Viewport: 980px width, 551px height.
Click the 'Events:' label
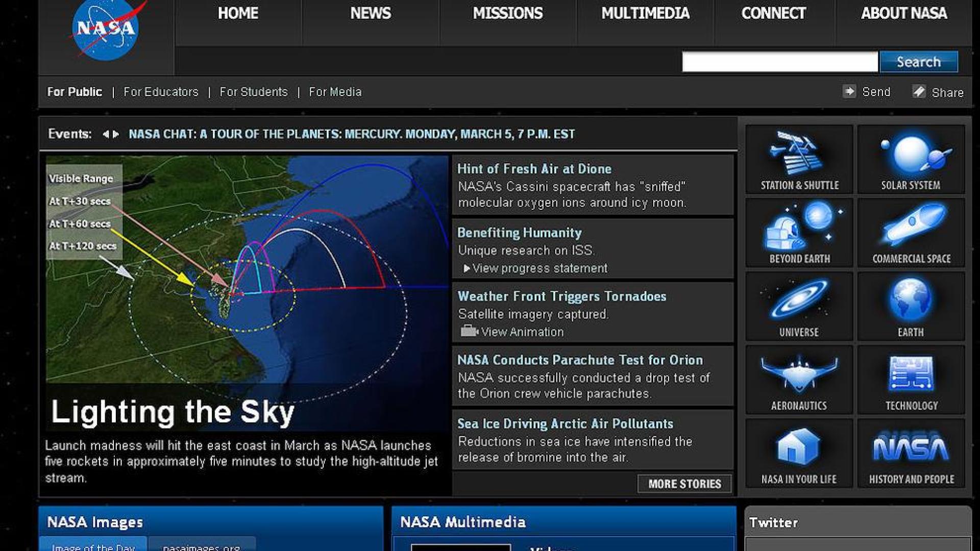pyautogui.click(x=70, y=134)
